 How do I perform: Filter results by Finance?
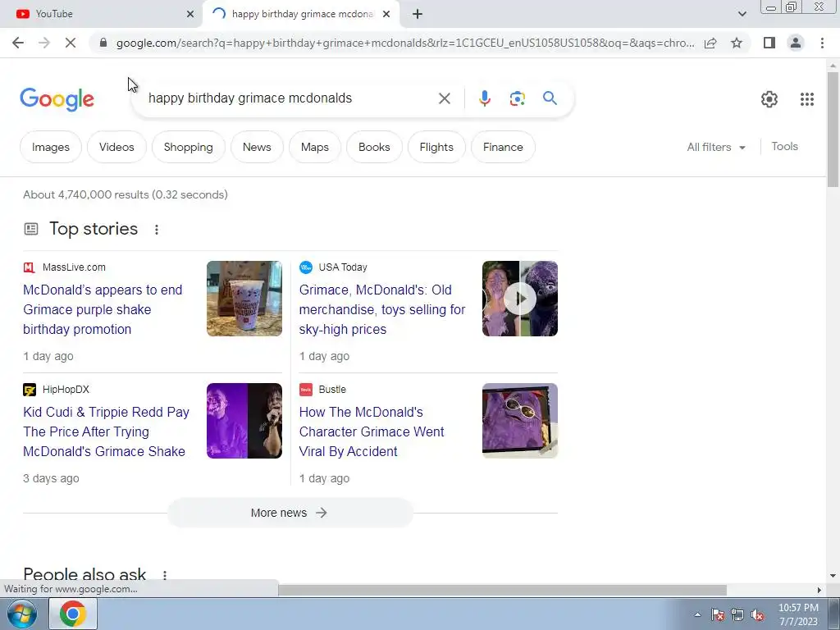coord(503,147)
